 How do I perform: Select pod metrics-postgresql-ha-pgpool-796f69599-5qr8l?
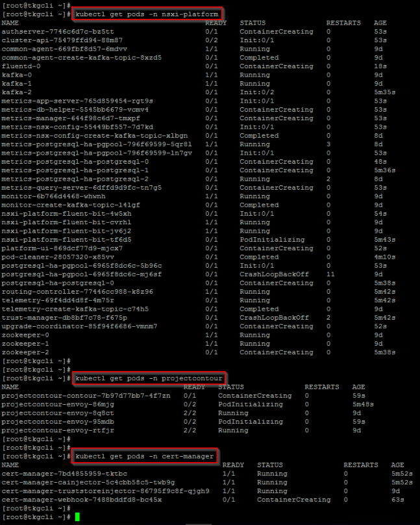coord(97,144)
